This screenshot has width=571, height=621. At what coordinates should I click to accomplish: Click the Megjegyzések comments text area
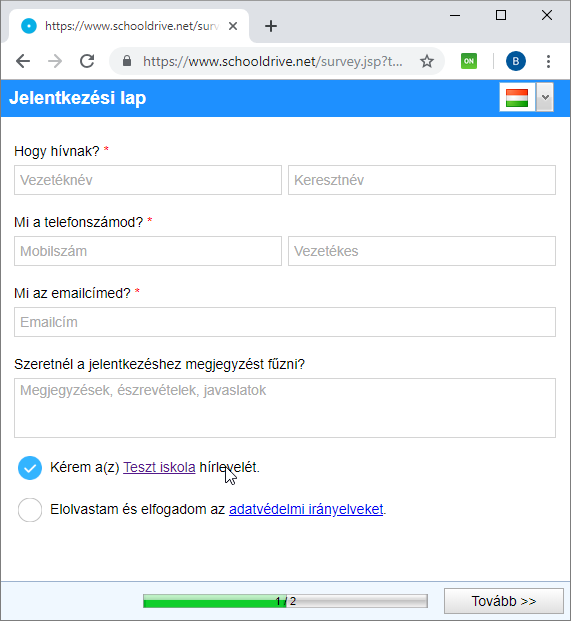pyautogui.click(x=285, y=408)
